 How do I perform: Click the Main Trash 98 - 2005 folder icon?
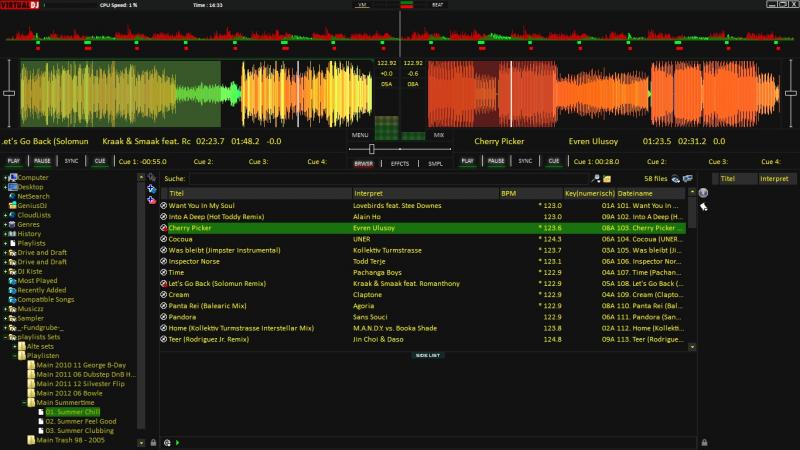pyautogui.click(x=31, y=440)
